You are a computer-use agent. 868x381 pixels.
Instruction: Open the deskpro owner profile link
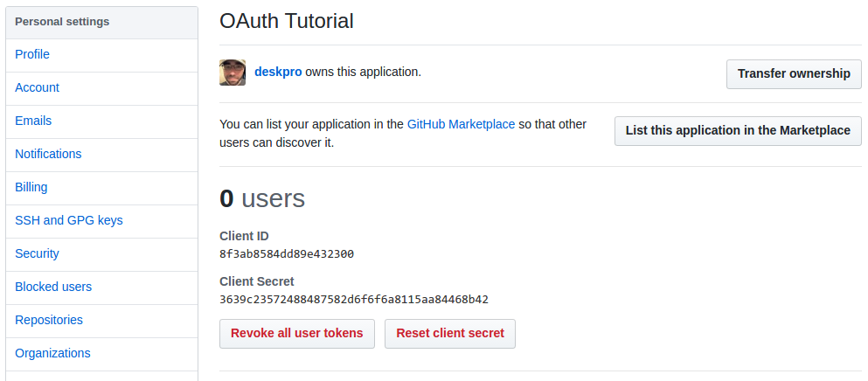pyautogui.click(x=278, y=72)
